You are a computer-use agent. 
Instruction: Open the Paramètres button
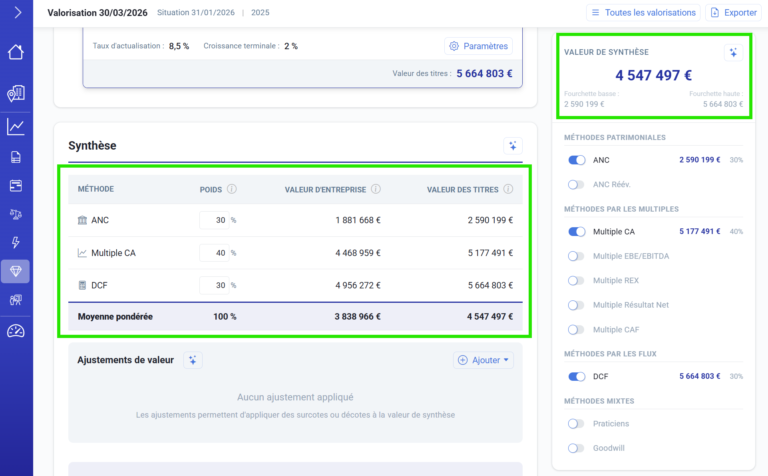click(479, 46)
